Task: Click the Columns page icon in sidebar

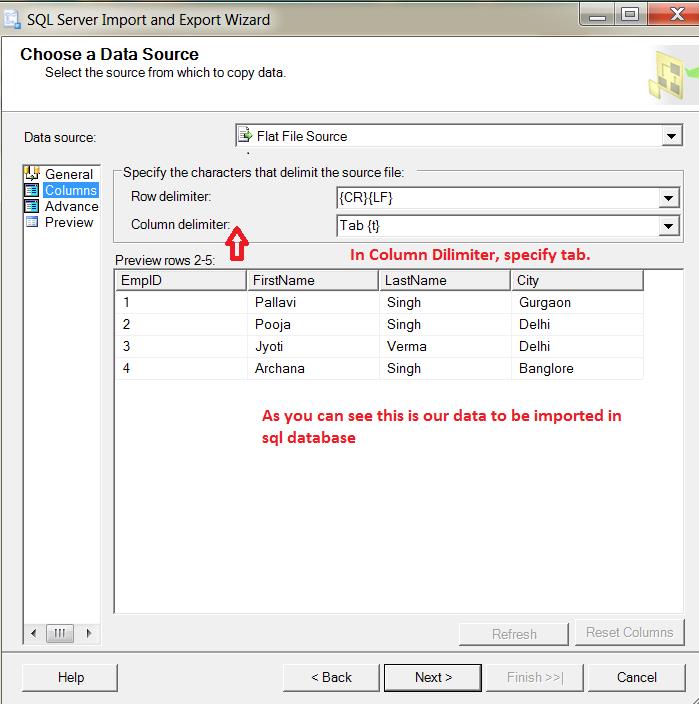Action: [32, 190]
